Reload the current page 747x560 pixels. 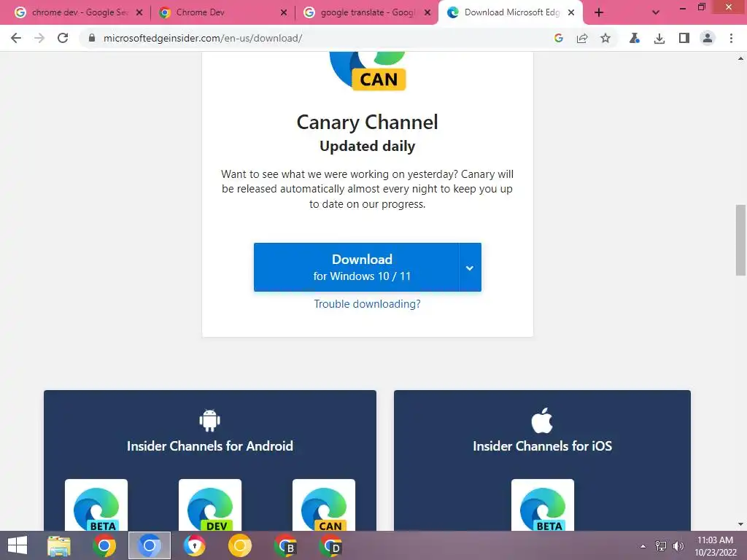pyautogui.click(x=63, y=38)
